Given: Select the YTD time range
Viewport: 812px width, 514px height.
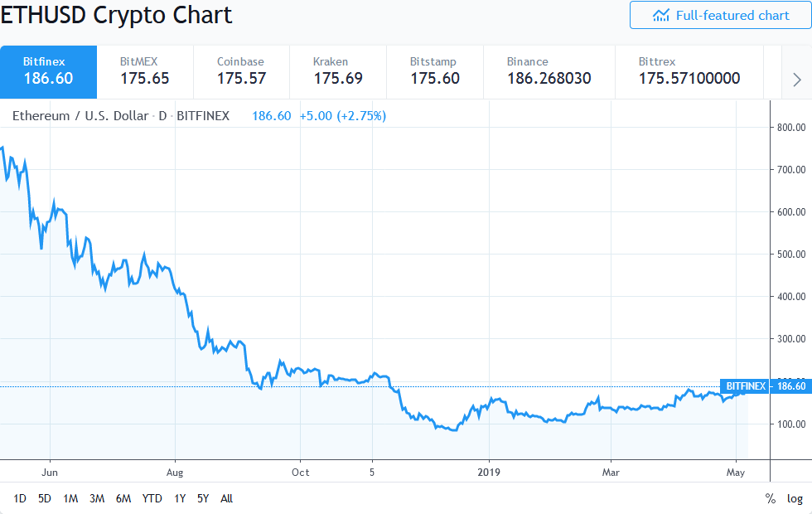Looking at the screenshot, I should 152,499.
